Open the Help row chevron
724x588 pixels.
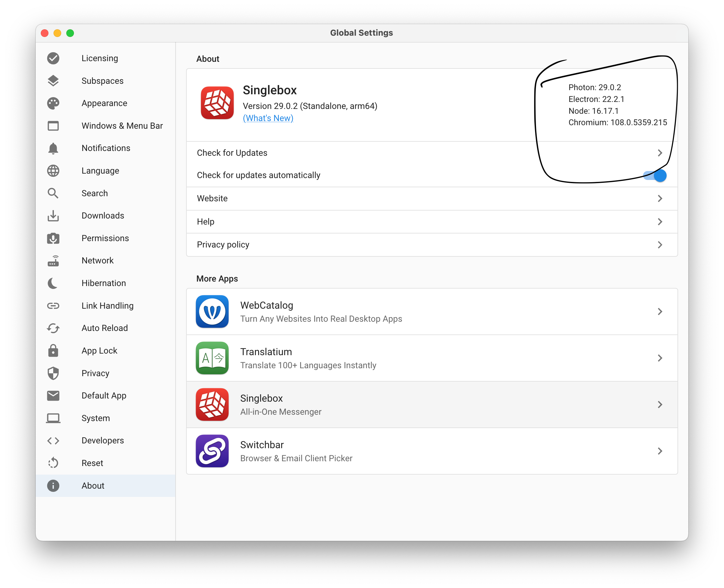coord(660,222)
